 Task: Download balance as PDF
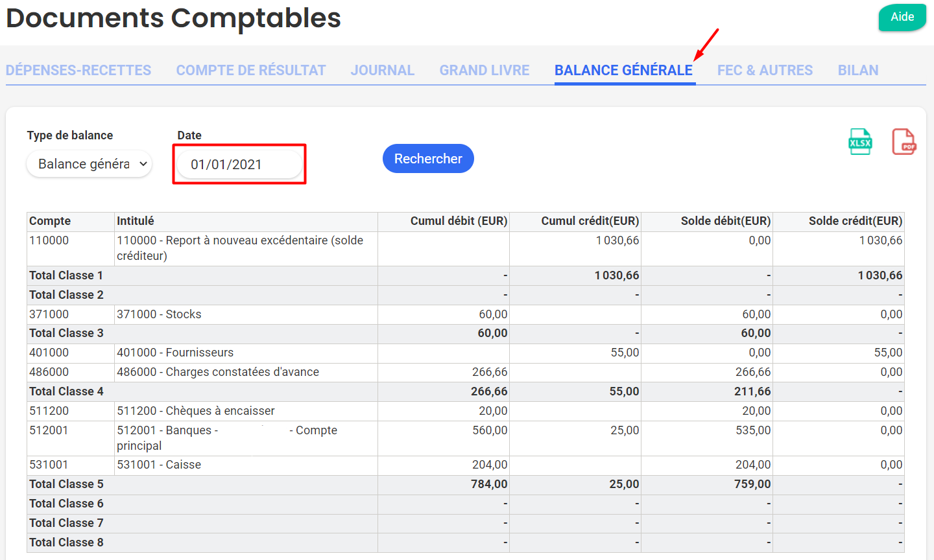(904, 142)
